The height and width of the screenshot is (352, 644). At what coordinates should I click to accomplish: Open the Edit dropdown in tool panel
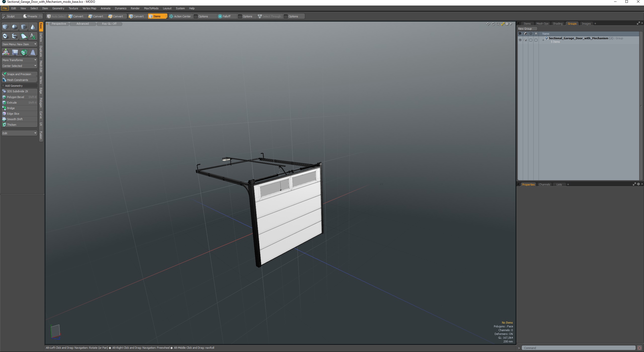19,133
